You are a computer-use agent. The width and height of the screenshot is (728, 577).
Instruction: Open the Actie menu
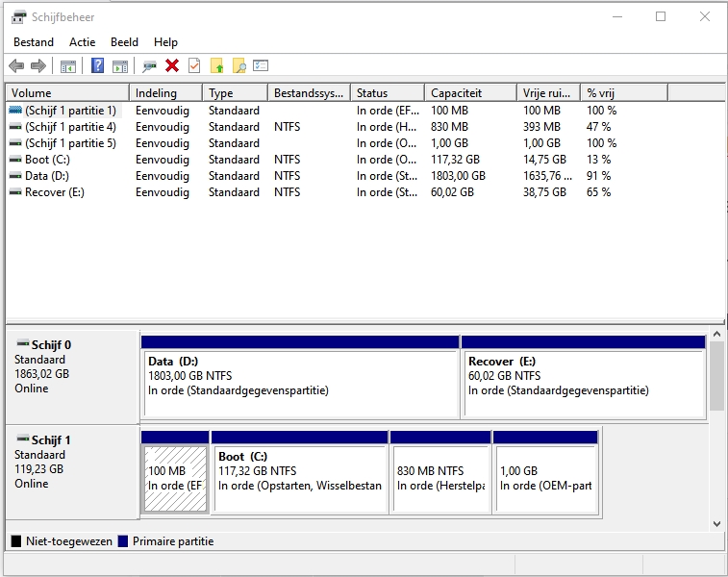click(82, 42)
